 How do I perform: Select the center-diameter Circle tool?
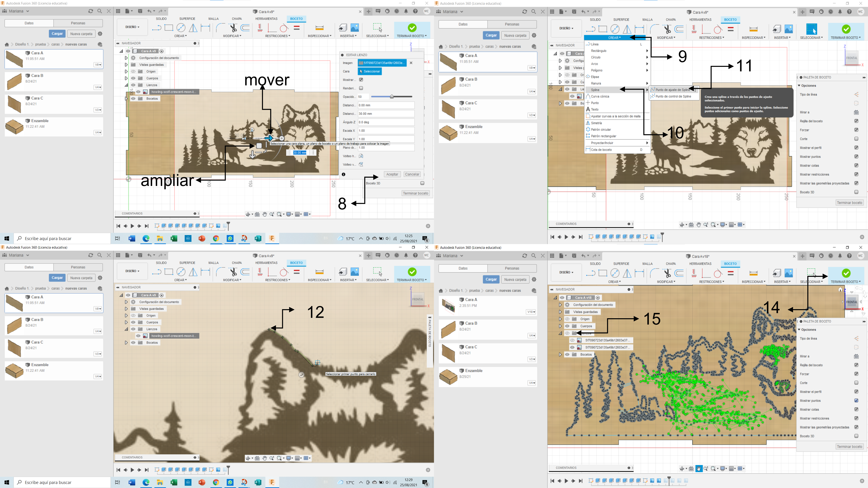point(181,28)
